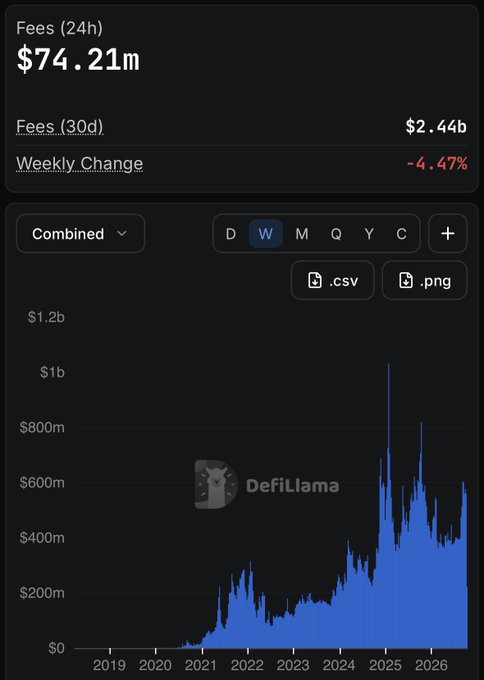Viewport: 484px width, 680px height.
Task: Click the plus button to add metric
Action: coord(448,234)
